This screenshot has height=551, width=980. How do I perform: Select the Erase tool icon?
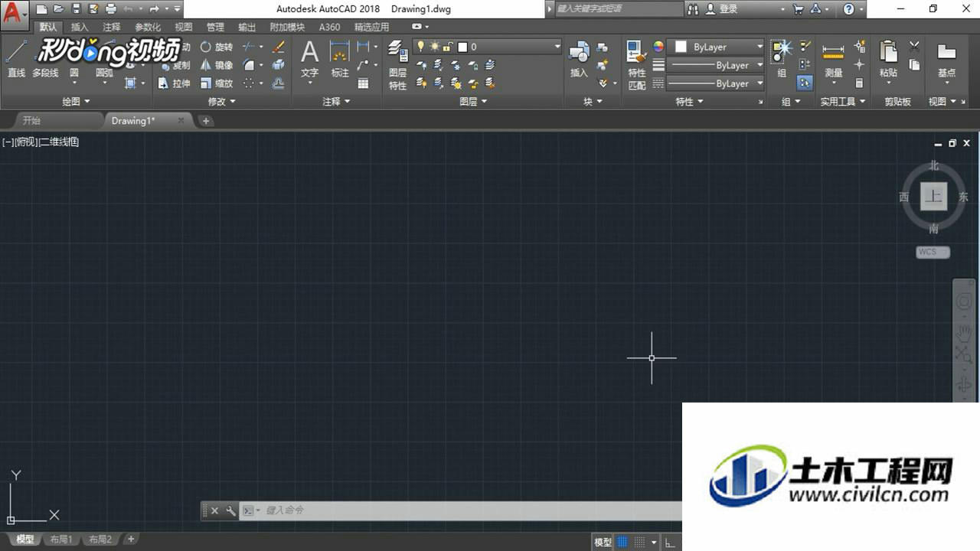279,47
